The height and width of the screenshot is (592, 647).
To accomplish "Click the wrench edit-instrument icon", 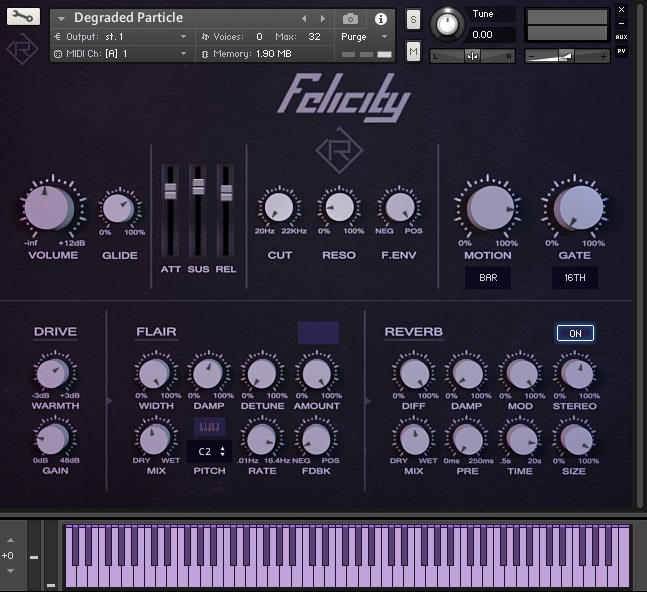I will click(23, 17).
